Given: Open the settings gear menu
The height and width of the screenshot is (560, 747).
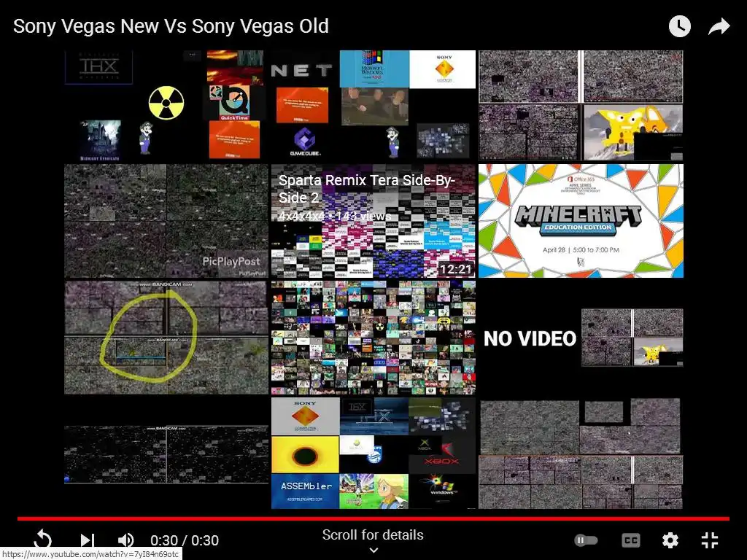Looking at the screenshot, I should pos(670,540).
